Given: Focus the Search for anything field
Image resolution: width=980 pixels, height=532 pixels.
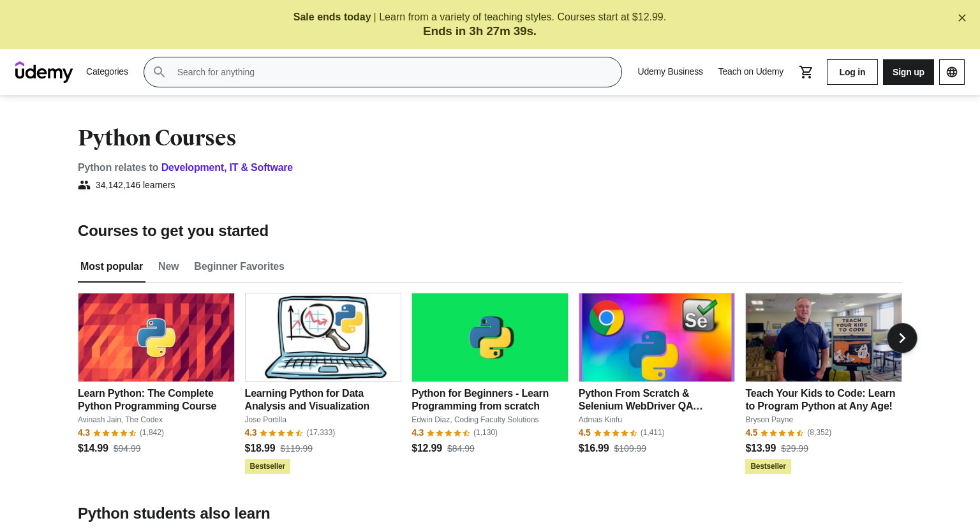Looking at the screenshot, I should pyautogui.click(x=383, y=72).
